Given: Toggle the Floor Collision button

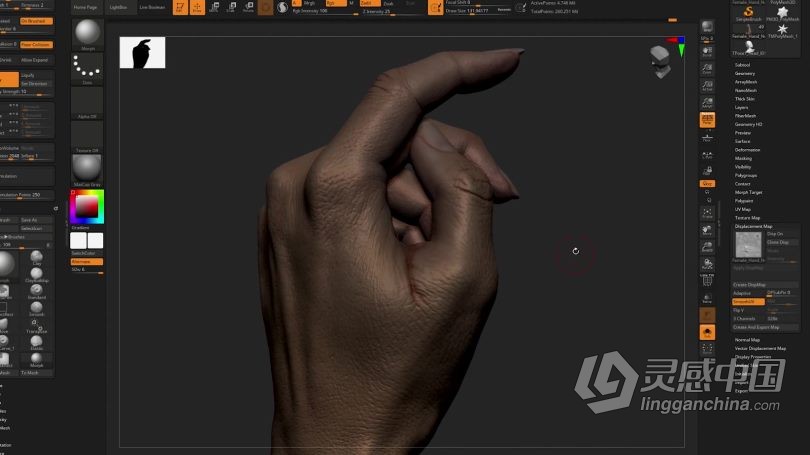Looking at the screenshot, I should [x=36, y=44].
